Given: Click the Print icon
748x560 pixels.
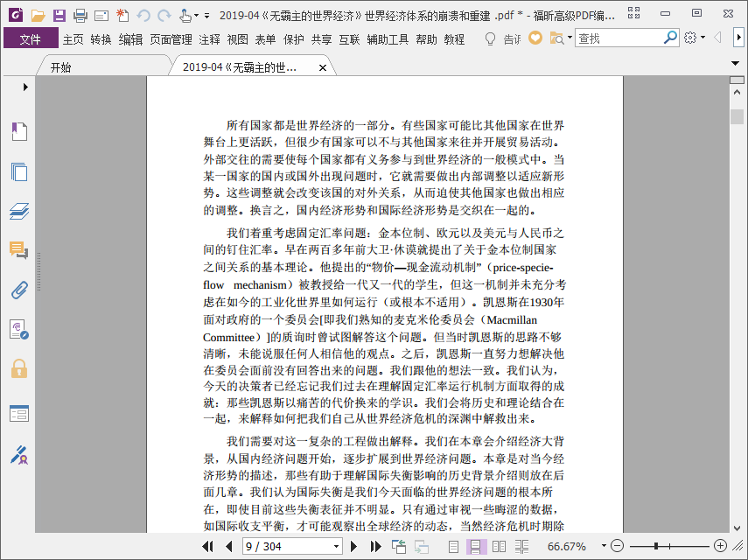Looking at the screenshot, I should click(x=80, y=16).
